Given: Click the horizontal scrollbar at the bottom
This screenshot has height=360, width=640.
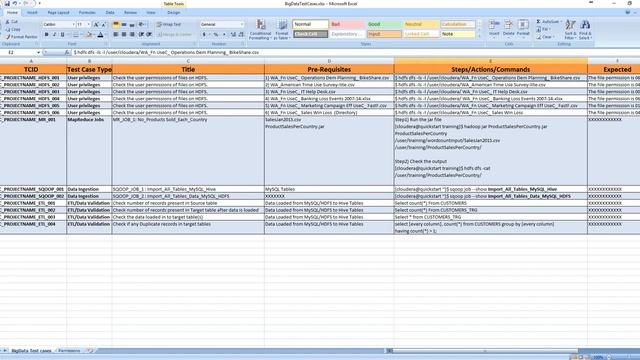Looking at the screenshot, I should 486,351.
